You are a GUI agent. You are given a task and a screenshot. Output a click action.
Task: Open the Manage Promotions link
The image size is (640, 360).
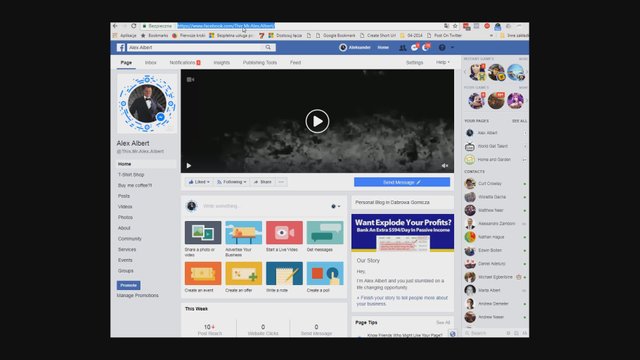tap(138, 295)
